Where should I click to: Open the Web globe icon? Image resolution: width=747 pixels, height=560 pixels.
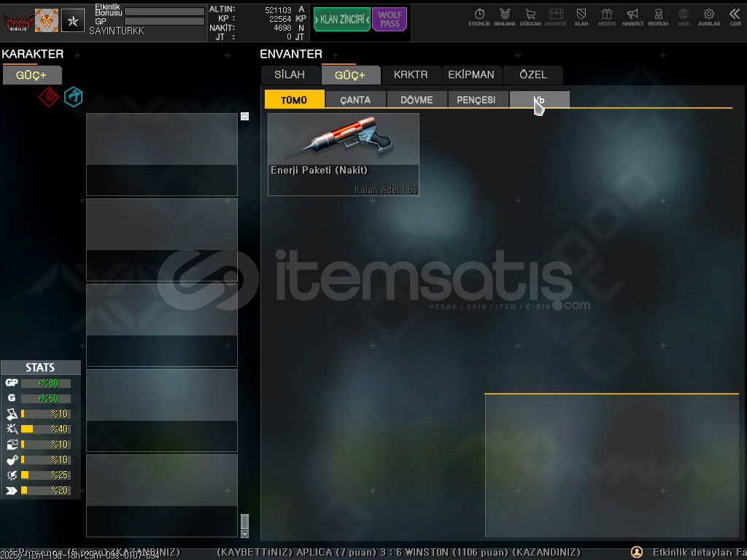684,17
